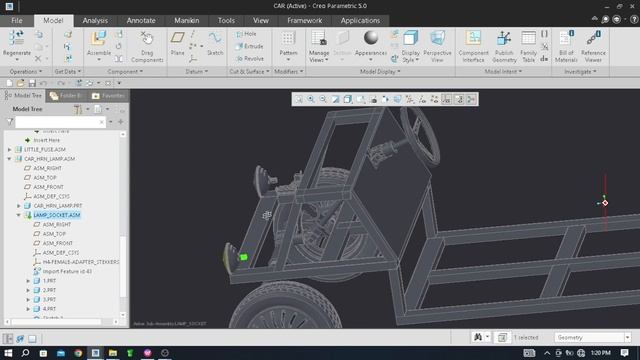This screenshot has height=360, width=640.
Task: Open the Model Display group dropdown
Action: 380,71
